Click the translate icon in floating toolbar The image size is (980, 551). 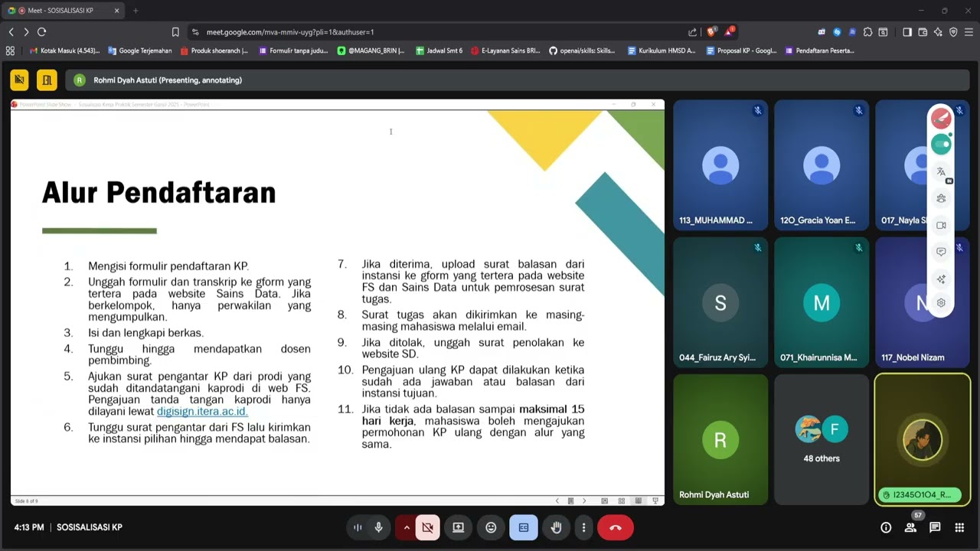pyautogui.click(x=941, y=171)
